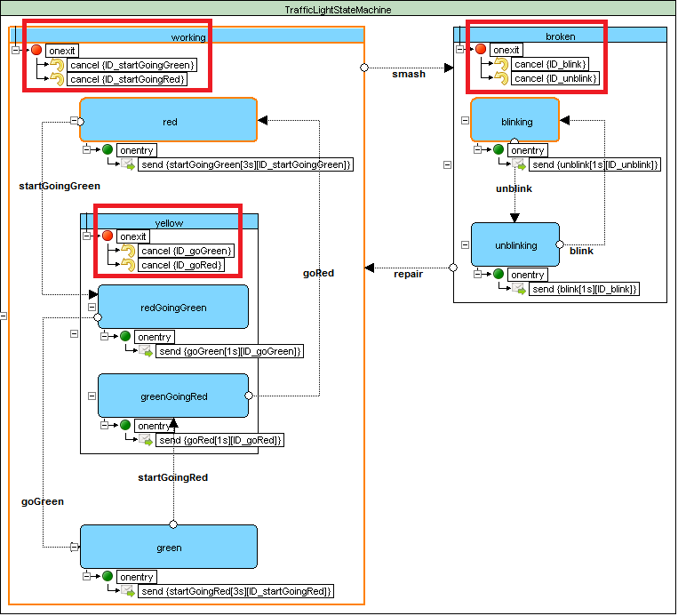678x616 pixels.
Task: Click the yellow state title header
Action: pos(169,221)
